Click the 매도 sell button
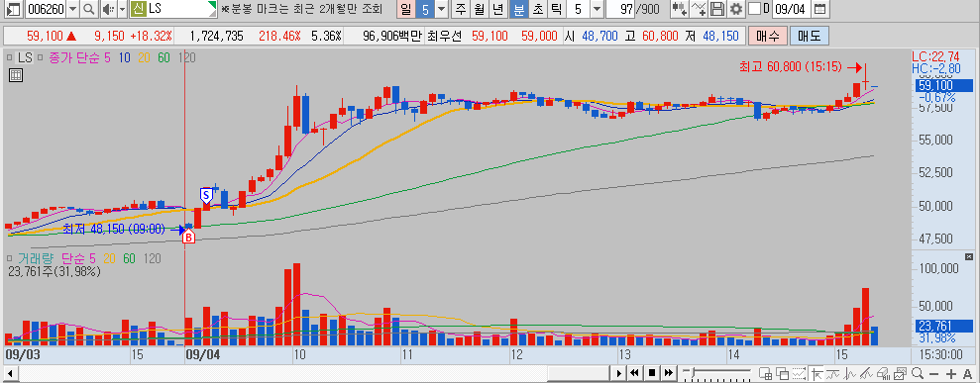This screenshot has width=980, height=383. [810, 36]
